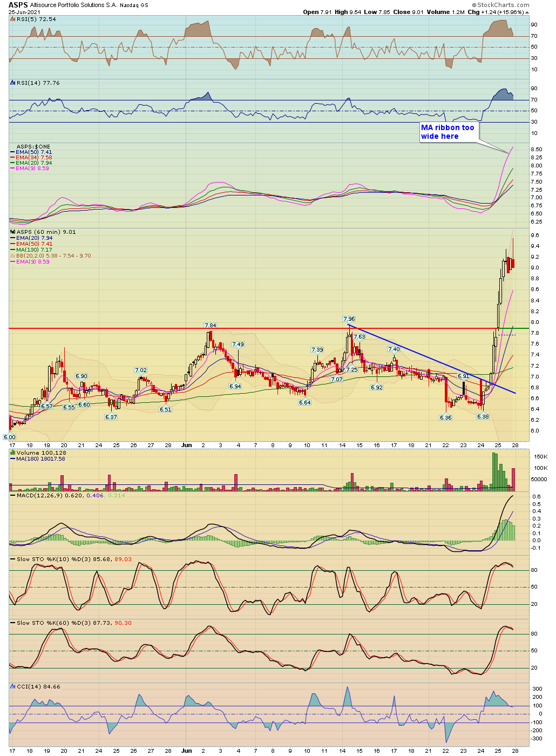Click the brown RSI(5) legend icon
Viewport: 556px width, 756px height.
click(x=13, y=19)
